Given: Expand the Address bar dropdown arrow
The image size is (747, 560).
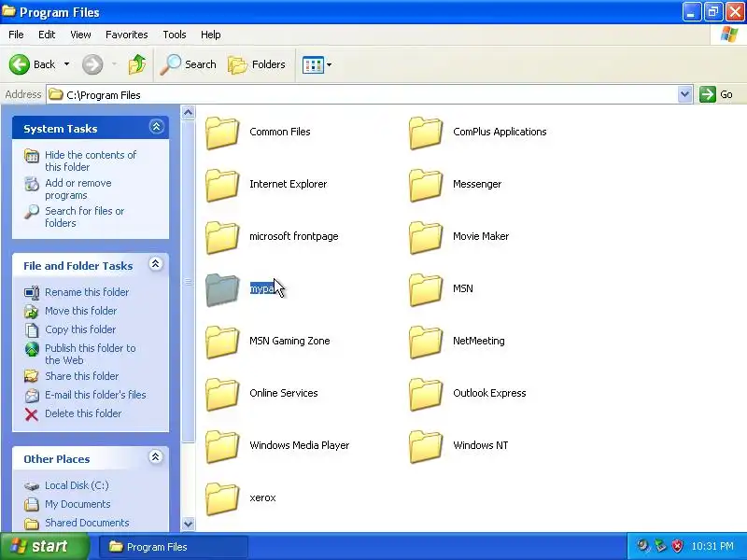Looking at the screenshot, I should (684, 94).
